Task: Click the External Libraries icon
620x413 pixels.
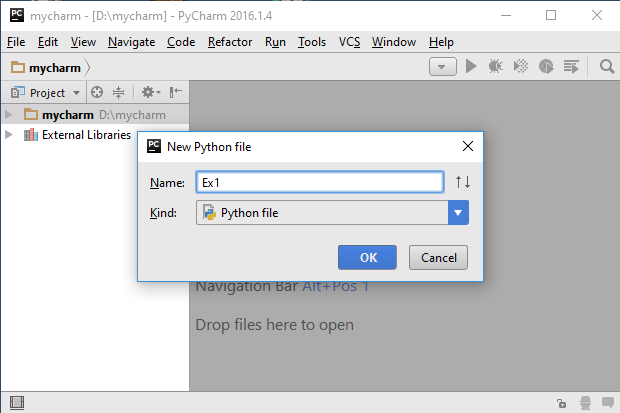Action: (31, 135)
